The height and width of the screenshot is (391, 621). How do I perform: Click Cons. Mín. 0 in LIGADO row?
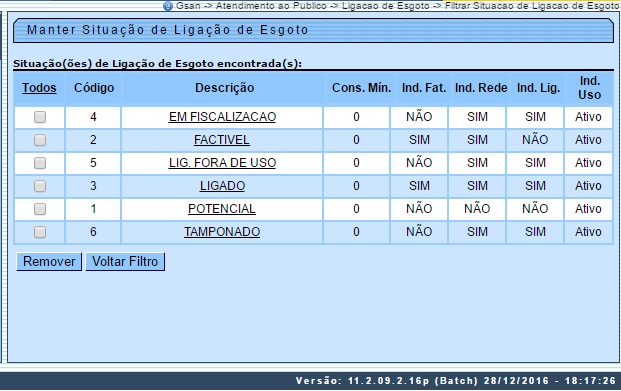(x=356, y=186)
